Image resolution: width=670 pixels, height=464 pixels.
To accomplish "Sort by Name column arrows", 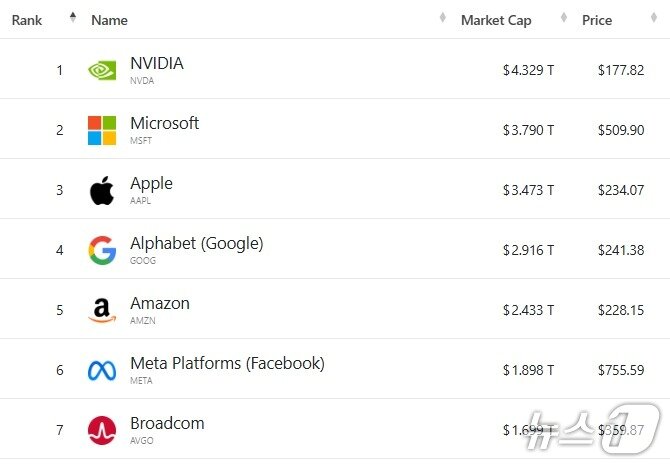I will pyautogui.click(x=442, y=17).
